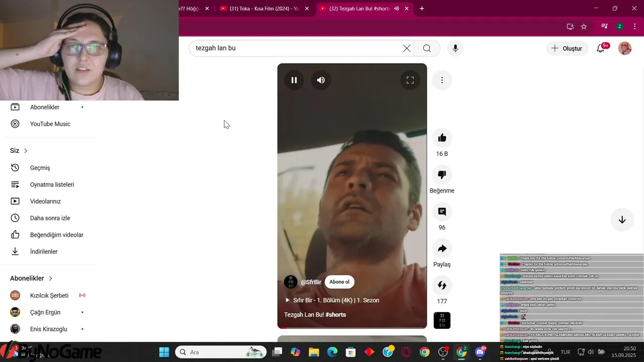This screenshot has width=644, height=362.
Task: Share the short via Paylaş
Action: tap(442, 248)
